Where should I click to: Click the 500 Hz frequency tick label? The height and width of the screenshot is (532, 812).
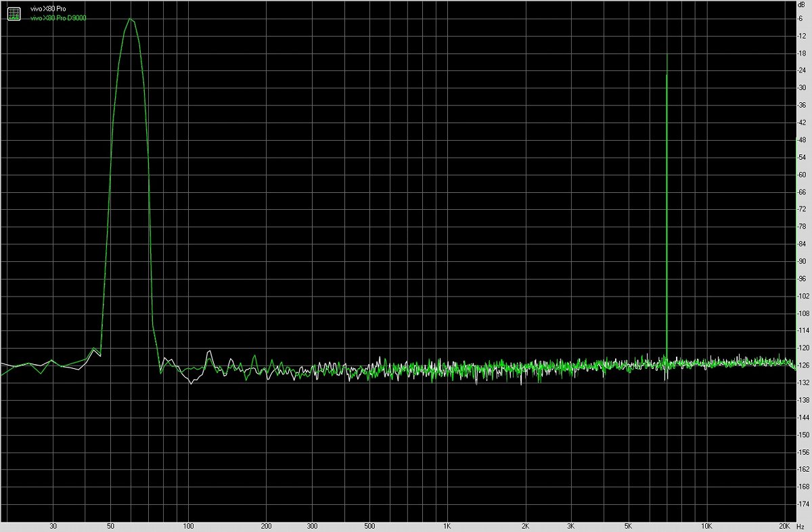(x=370, y=525)
